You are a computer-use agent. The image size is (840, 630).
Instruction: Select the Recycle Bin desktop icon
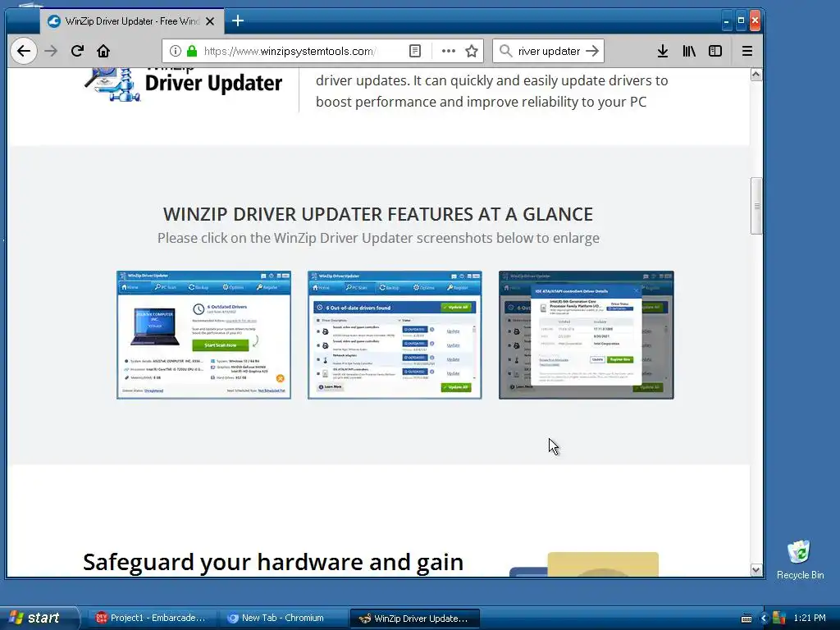click(x=800, y=559)
